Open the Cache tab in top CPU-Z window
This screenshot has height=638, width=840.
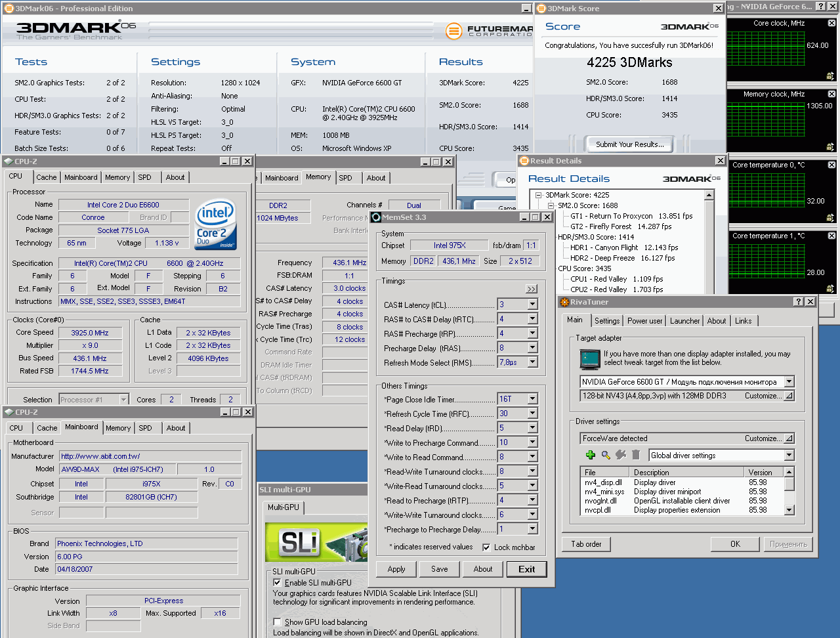pyautogui.click(x=47, y=177)
